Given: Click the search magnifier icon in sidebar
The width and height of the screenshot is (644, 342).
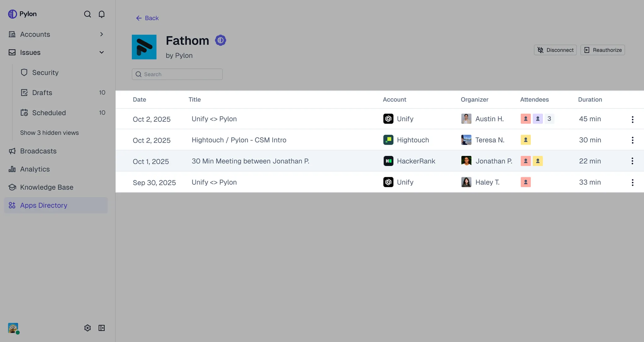Looking at the screenshot, I should click(87, 14).
